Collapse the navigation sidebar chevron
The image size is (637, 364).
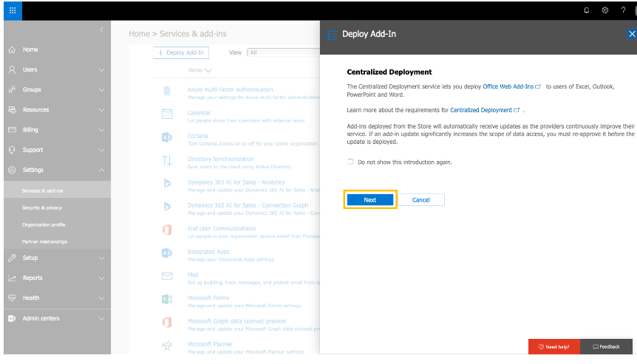coord(101,30)
